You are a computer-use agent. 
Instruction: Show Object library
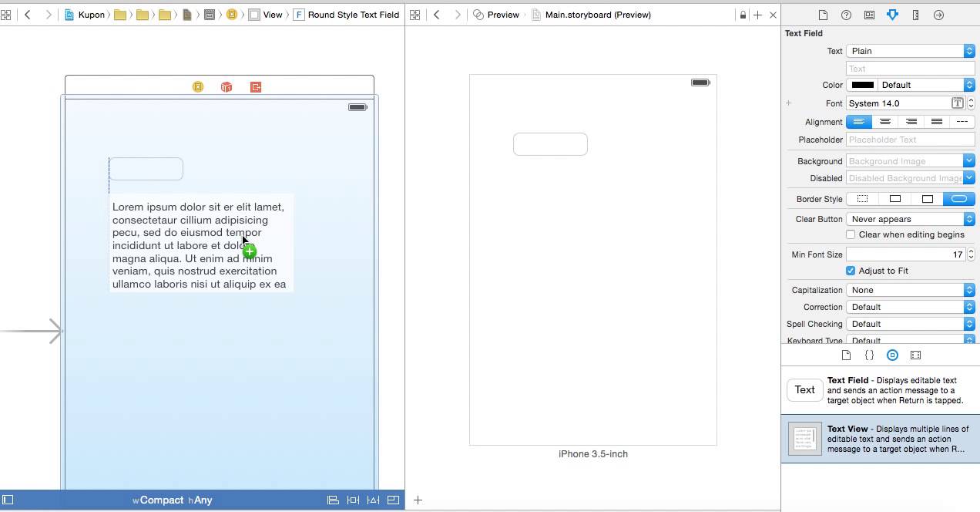click(x=892, y=355)
